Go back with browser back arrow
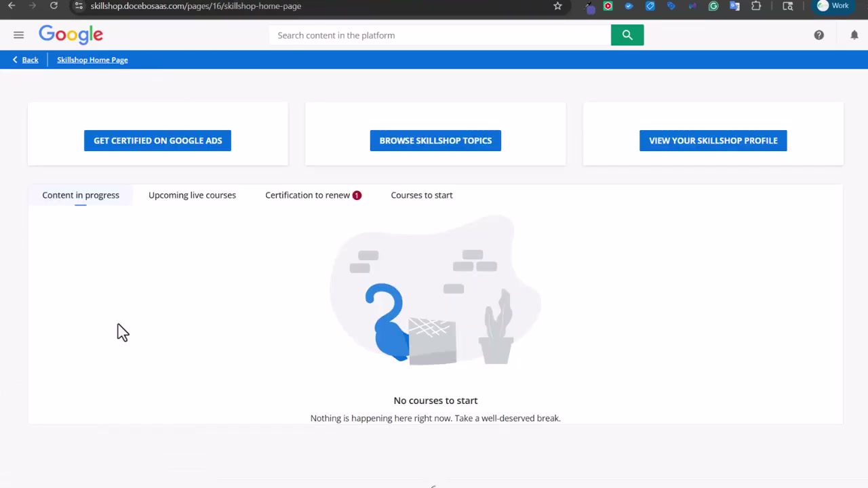 click(x=12, y=5)
